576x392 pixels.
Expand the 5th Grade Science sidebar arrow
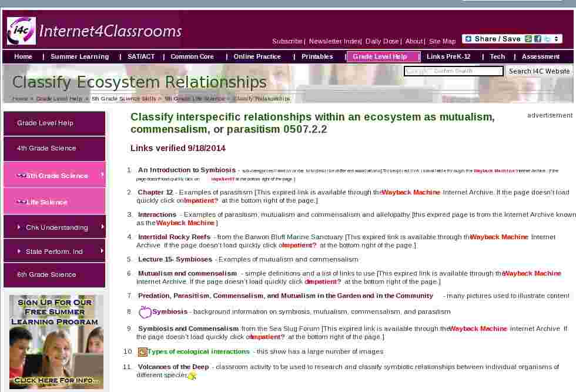point(102,175)
